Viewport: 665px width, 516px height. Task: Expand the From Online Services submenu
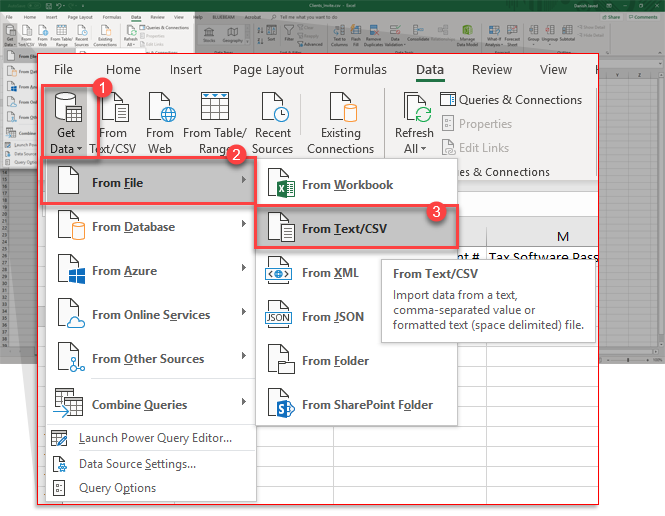[150, 315]
